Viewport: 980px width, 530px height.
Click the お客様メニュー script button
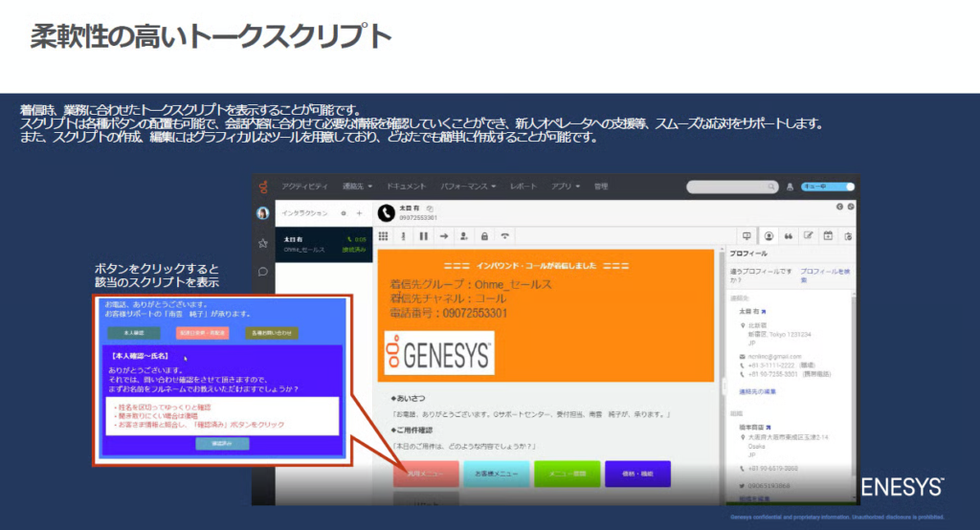(496, 474)
